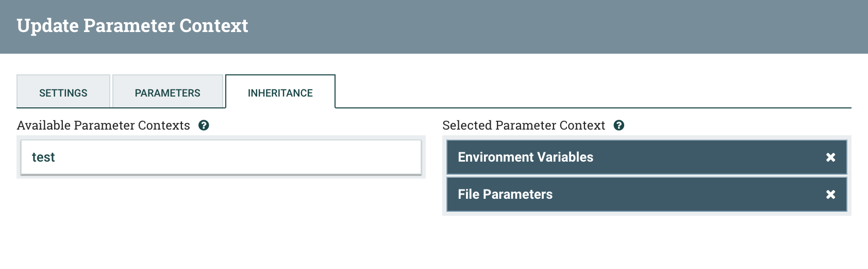Click the Available Parameter Contexts label
Image resolution: width=868 pixels, height=269 pixels.
click(x=103, y=125)
